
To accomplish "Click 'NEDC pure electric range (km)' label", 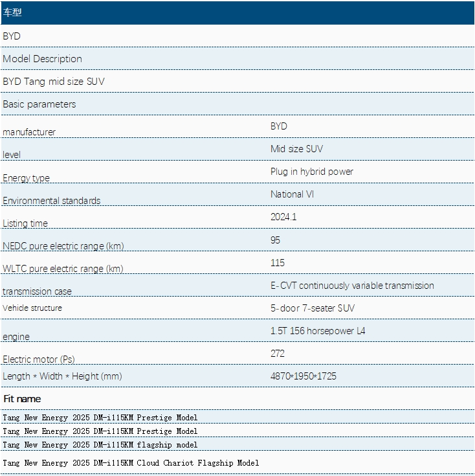I will pyautogui.click(x=63, y=246).
